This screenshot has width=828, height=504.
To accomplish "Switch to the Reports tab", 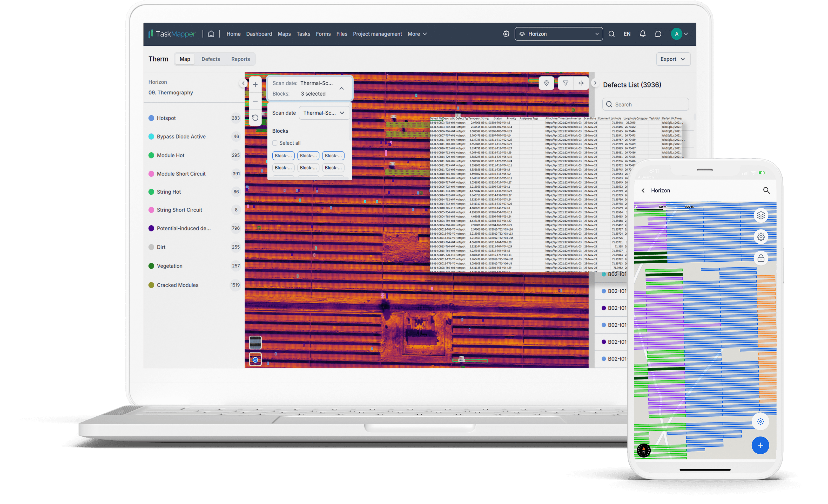I will (240, 58).
